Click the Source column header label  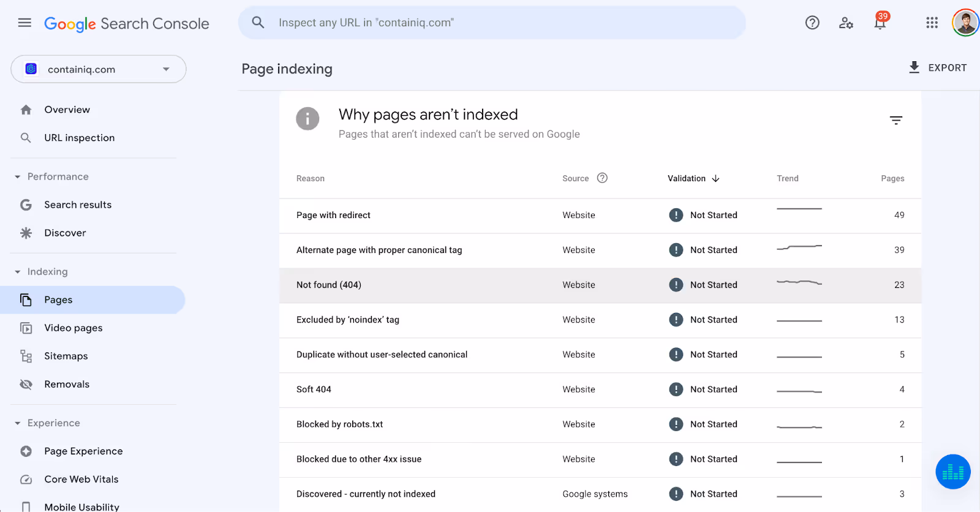(575, 178)
